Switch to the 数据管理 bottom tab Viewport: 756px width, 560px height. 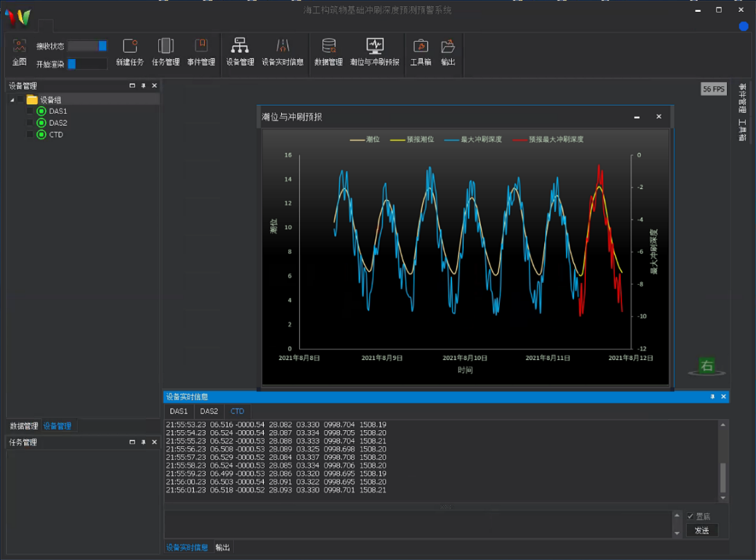click(24, 426)
